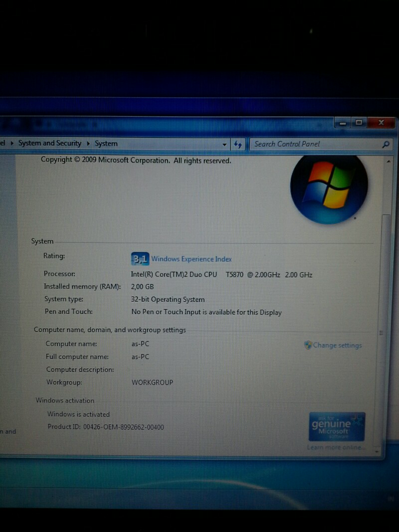Click the Windows logo image
399x532 pixels.
click(x=329, y=190)
